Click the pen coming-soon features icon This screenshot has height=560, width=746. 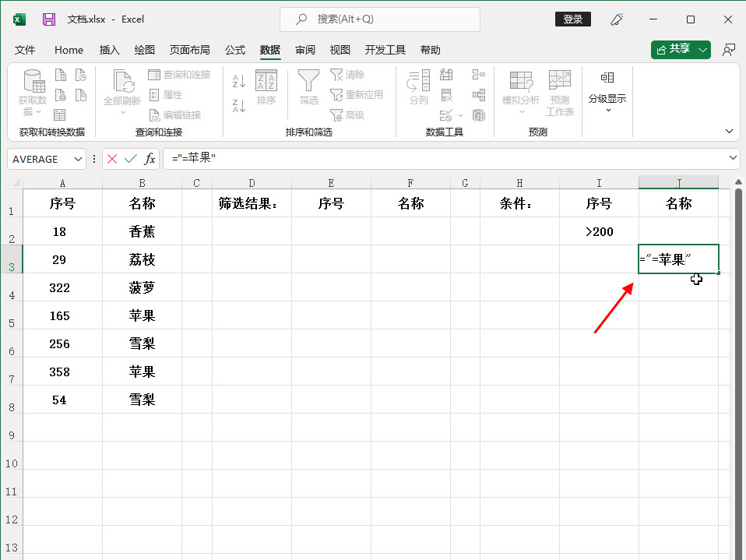tap(617, 19)
